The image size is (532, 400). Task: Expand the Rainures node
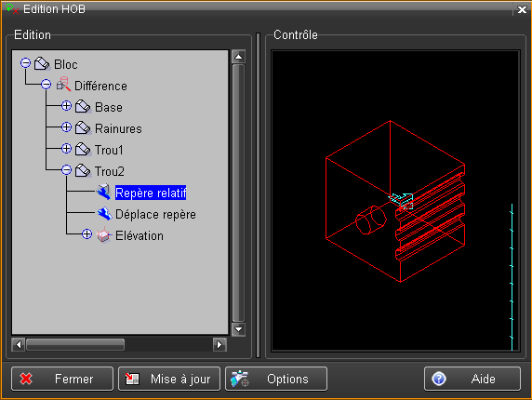pyautogui.click(x=67, y=127)
